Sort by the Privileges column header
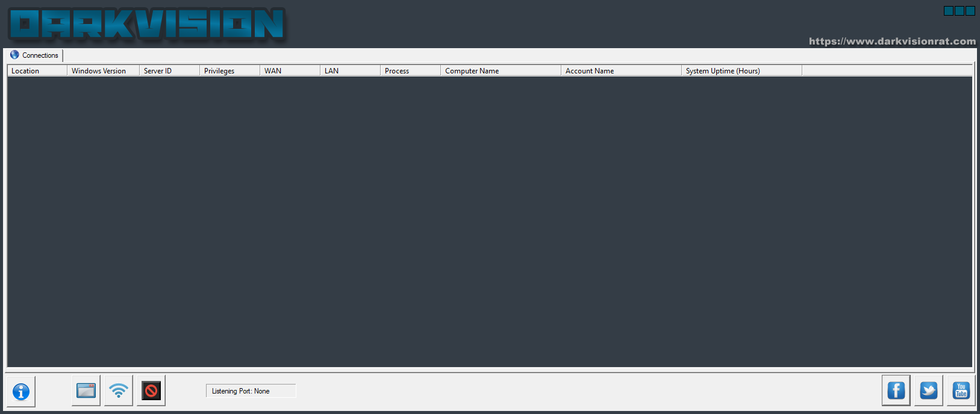Screen dimensions: 980x414 point(229,71)
